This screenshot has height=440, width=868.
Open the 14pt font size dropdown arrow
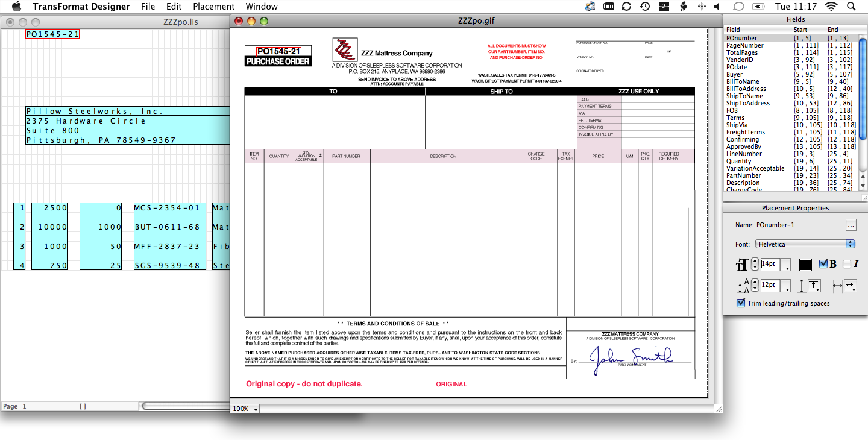pos(785,265)
